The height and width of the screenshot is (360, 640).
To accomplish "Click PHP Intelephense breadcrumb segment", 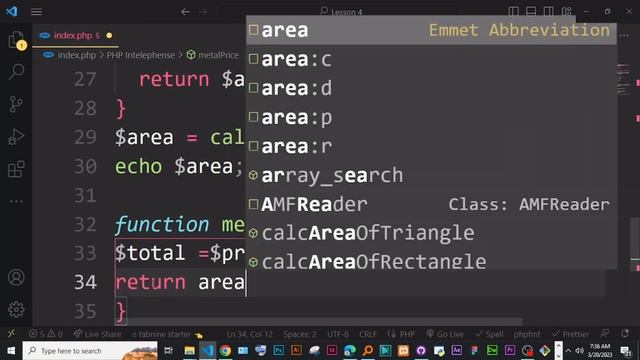I will pos(140,55).
